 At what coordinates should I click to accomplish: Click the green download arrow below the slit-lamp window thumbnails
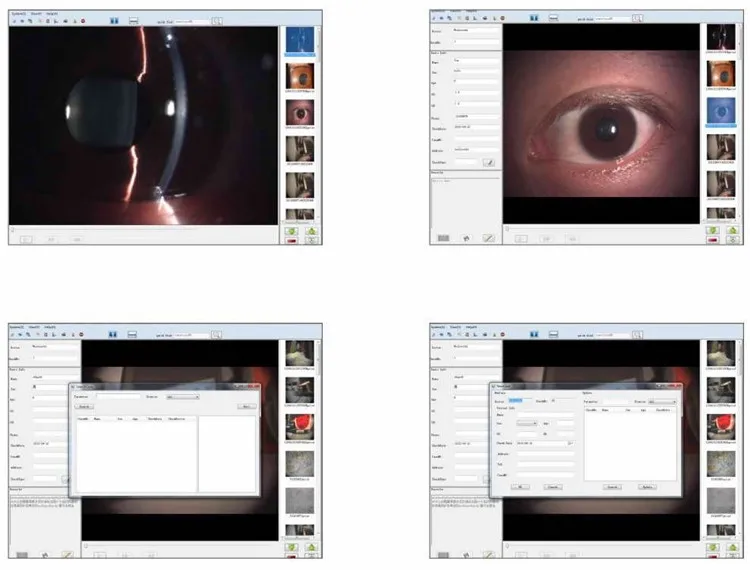click(291, 231)
